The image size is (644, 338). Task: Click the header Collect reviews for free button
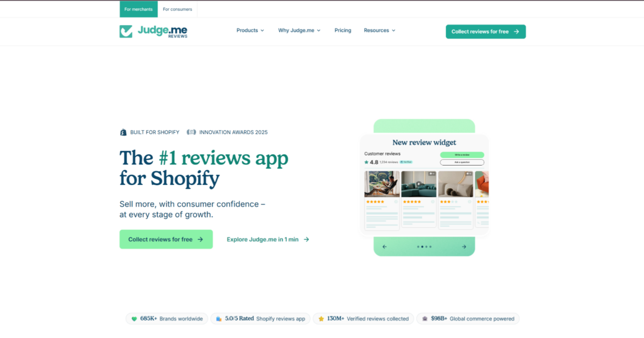pyautogui.click(x=486, y=31)
